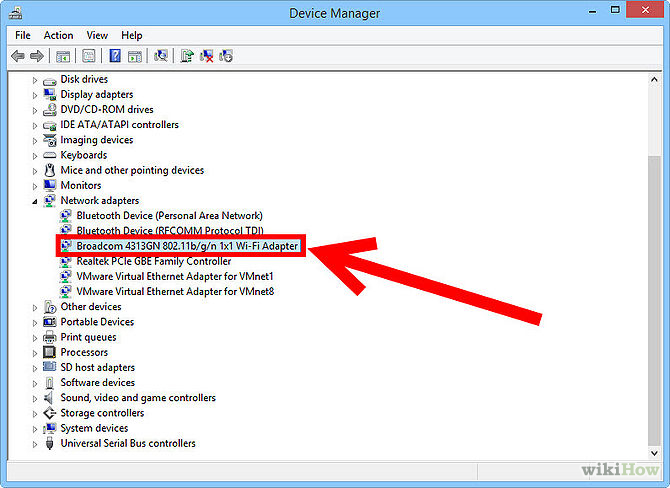Click the Network adapters category icon
The height and width of the screenshot is (488, 670).
coord(50,201)
